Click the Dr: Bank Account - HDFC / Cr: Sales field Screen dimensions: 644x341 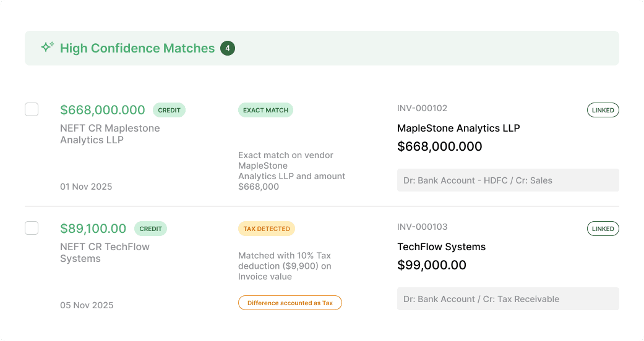[x=508, y=180]
